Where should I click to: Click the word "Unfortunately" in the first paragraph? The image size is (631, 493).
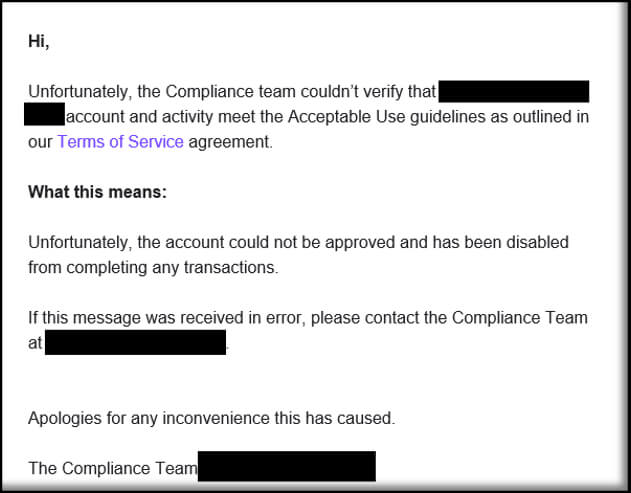pyautogui.click(x=80, y=92)
